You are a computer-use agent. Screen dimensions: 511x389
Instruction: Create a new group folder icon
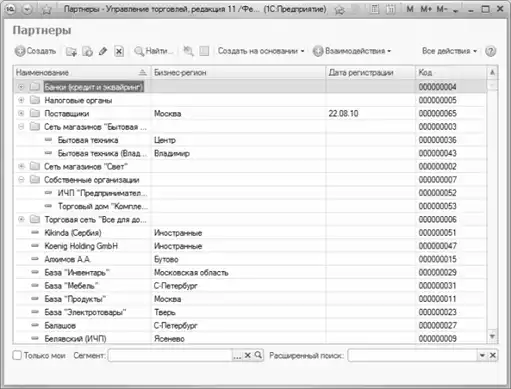(71, 51)
